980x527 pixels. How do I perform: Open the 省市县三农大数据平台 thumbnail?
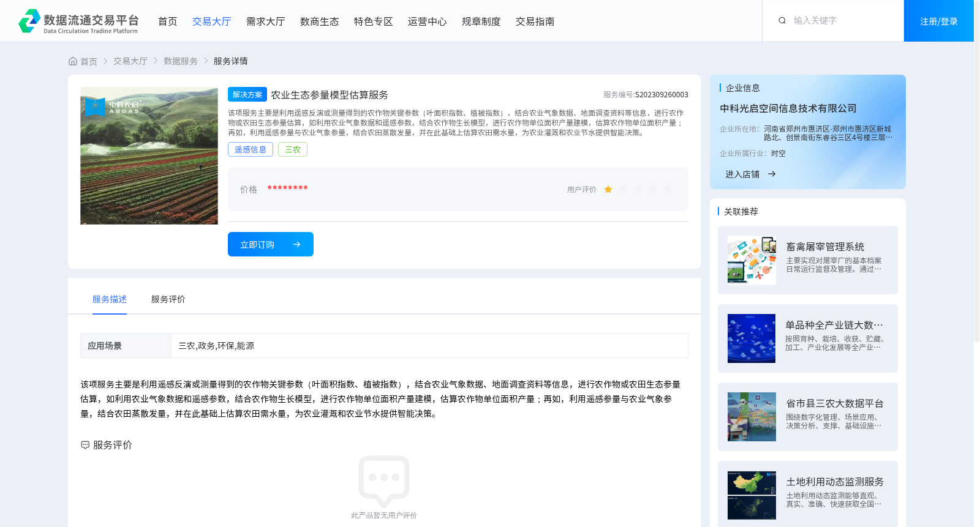click(752, 417)
